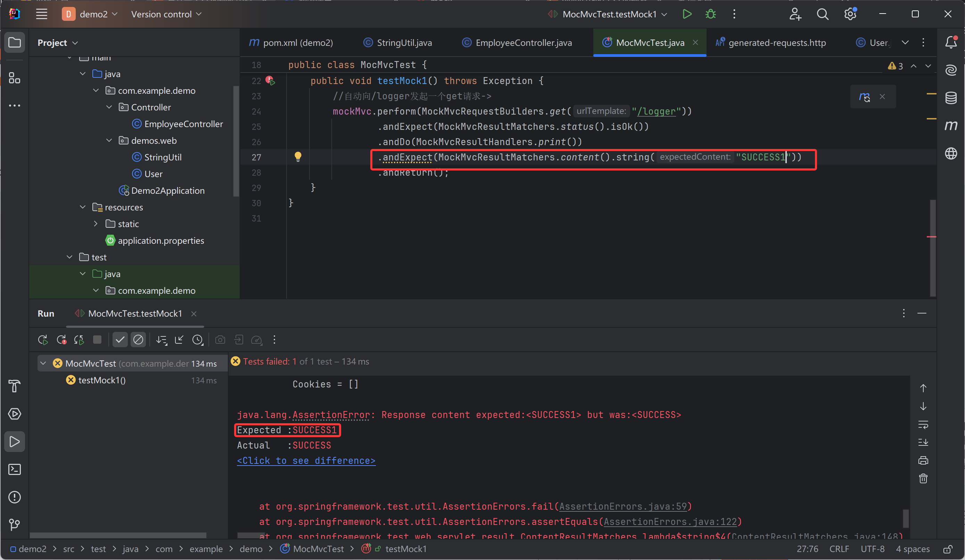
Task: Switch to the EmployeeController.java tab
Action: [x=523, y=42]
